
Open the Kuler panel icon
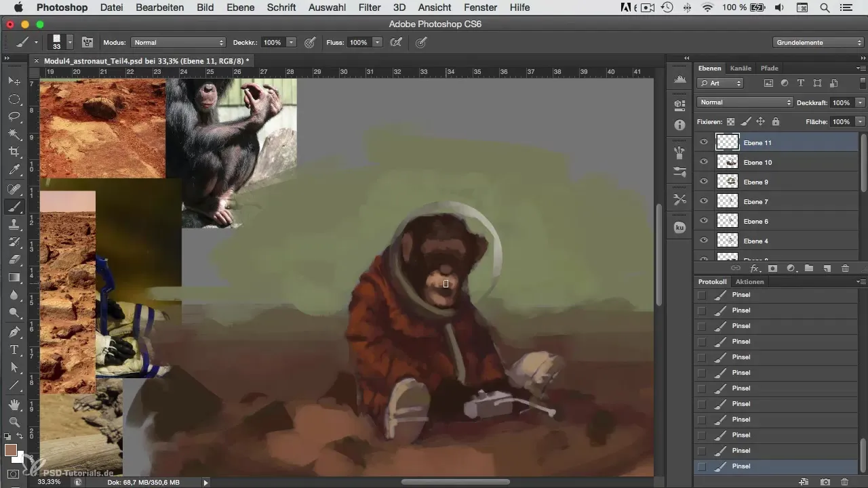click(679, 228)
